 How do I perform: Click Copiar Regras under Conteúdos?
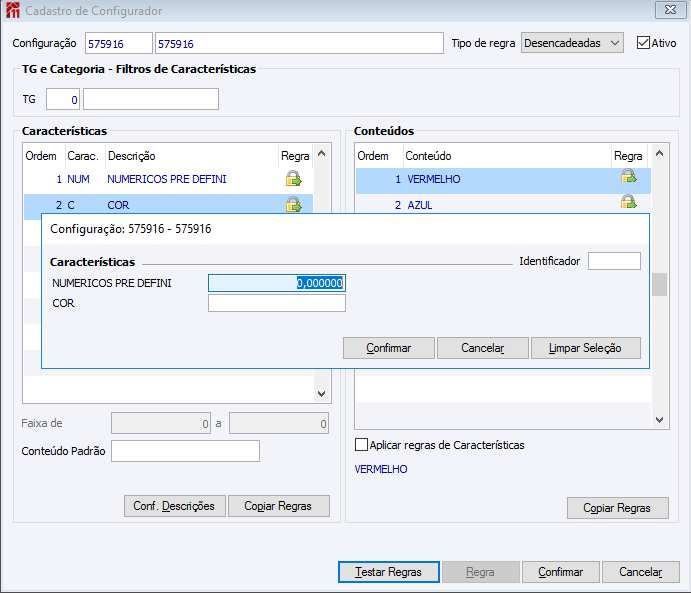(x=617, y=508)
